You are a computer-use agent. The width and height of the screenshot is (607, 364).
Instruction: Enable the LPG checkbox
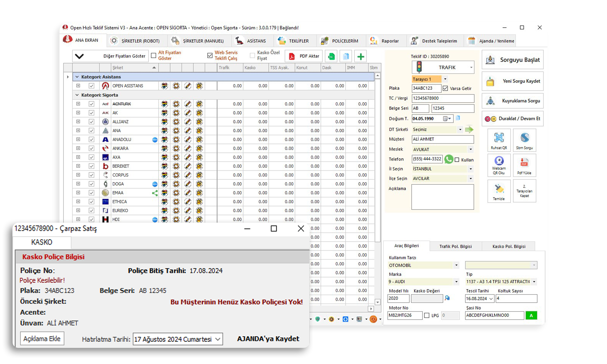(x=427, y=315)
